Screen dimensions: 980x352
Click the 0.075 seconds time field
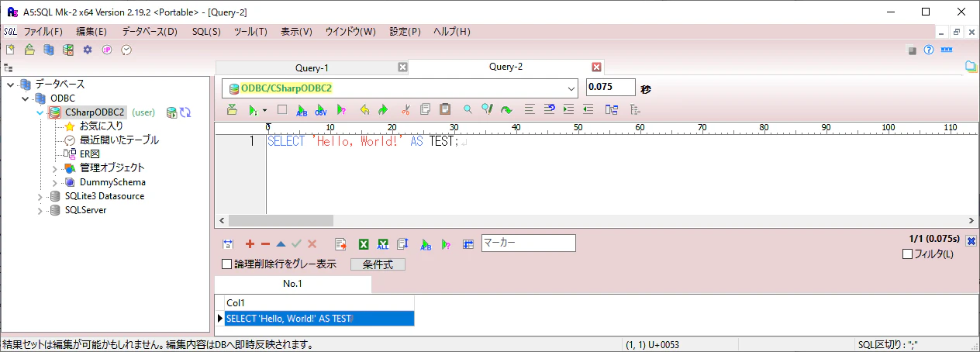[x=611, y=88]
